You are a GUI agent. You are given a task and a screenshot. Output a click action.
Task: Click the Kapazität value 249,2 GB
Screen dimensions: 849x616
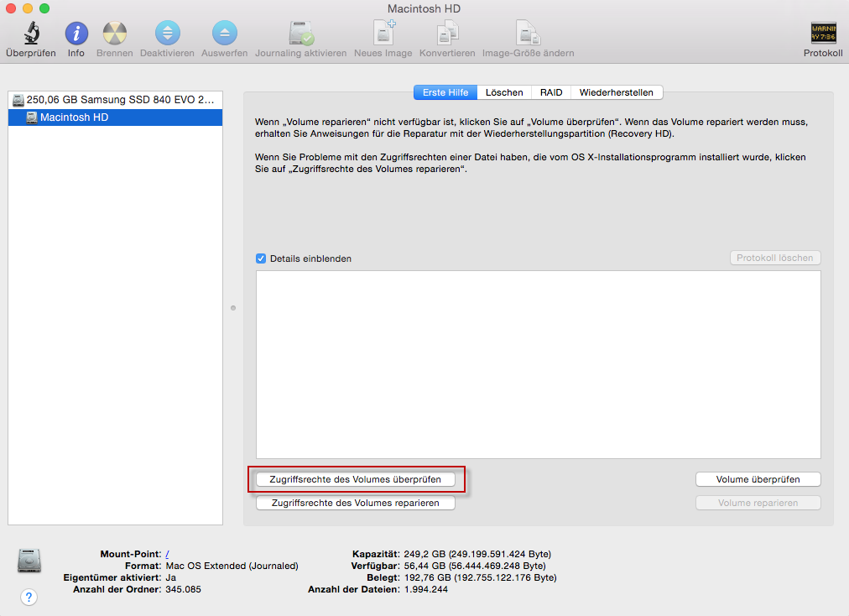tap(477, 554)
